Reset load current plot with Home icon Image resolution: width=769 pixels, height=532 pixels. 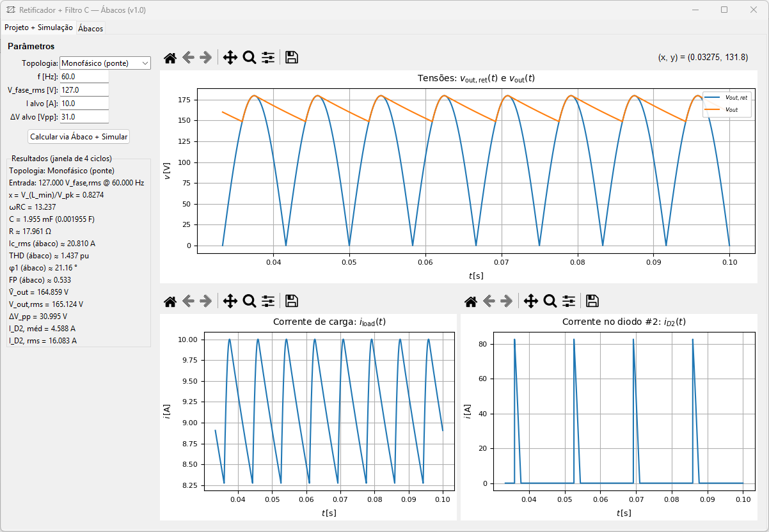pos(170,301)
